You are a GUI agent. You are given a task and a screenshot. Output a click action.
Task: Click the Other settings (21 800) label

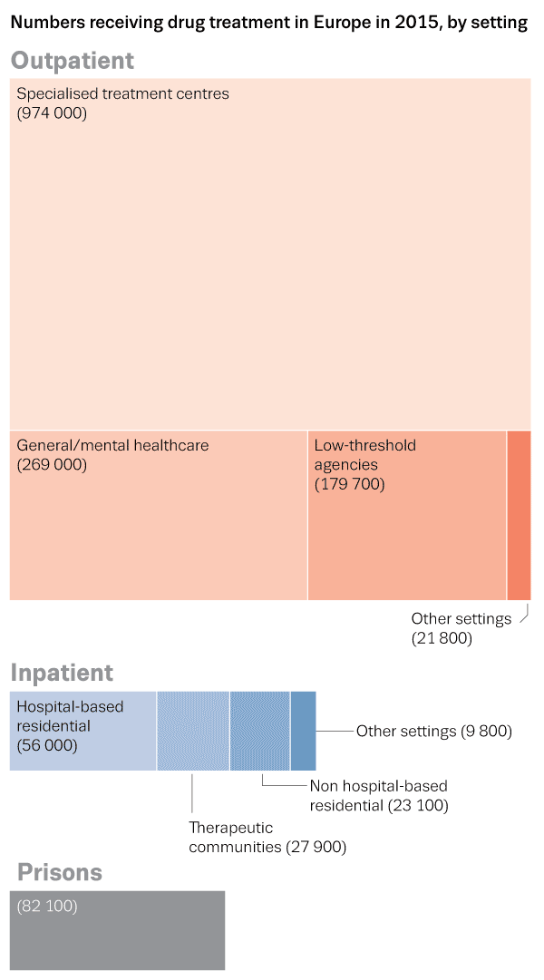click(461, 628)
